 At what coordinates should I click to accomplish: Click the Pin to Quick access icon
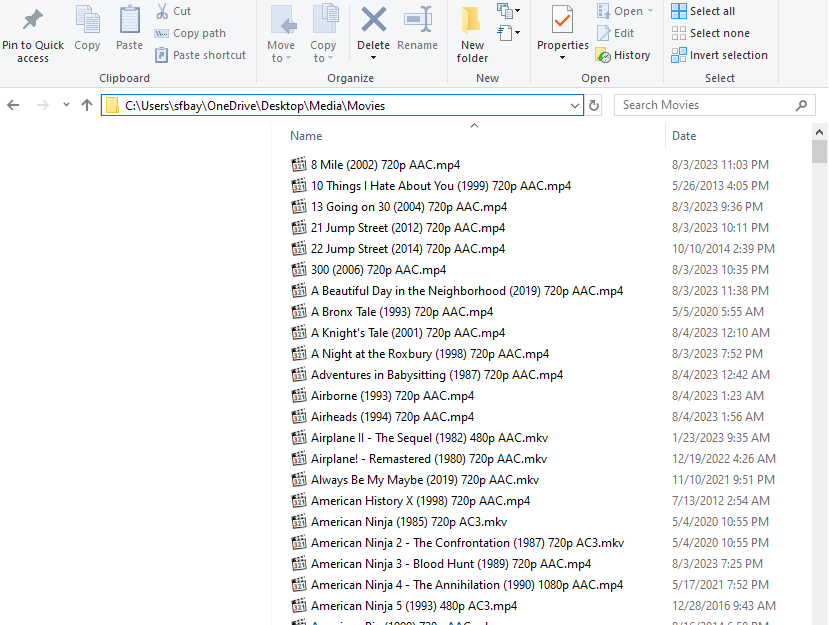[33, 20]
